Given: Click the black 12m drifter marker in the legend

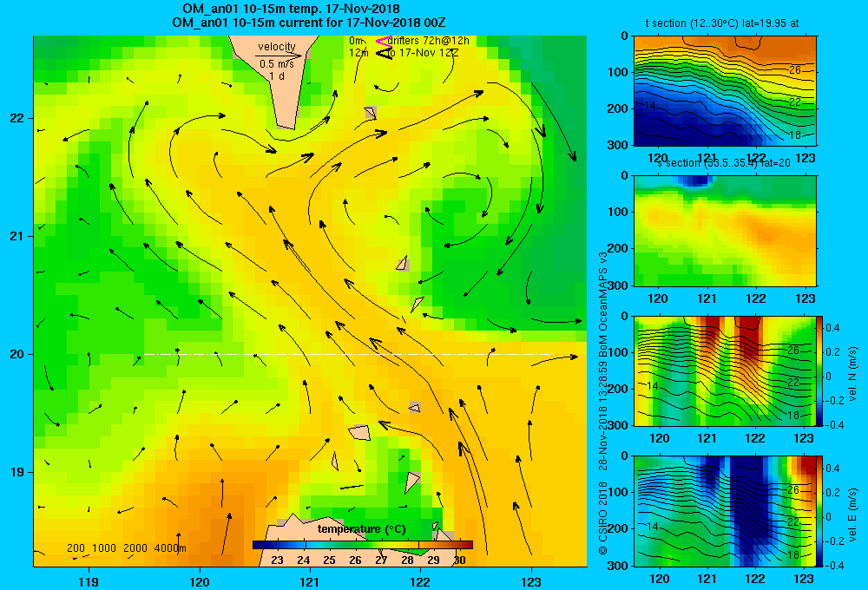Looking at the screenshot, I should click(x=384, y=53).
